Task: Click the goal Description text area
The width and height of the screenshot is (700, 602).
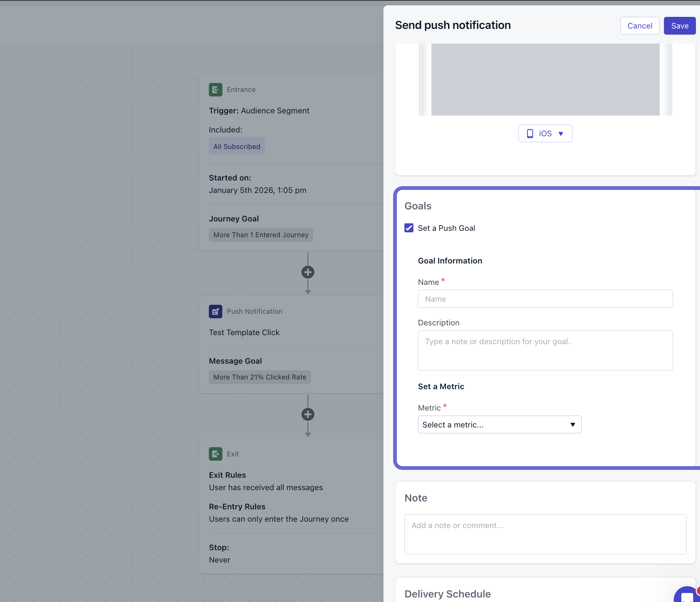Action: (545, 350)
